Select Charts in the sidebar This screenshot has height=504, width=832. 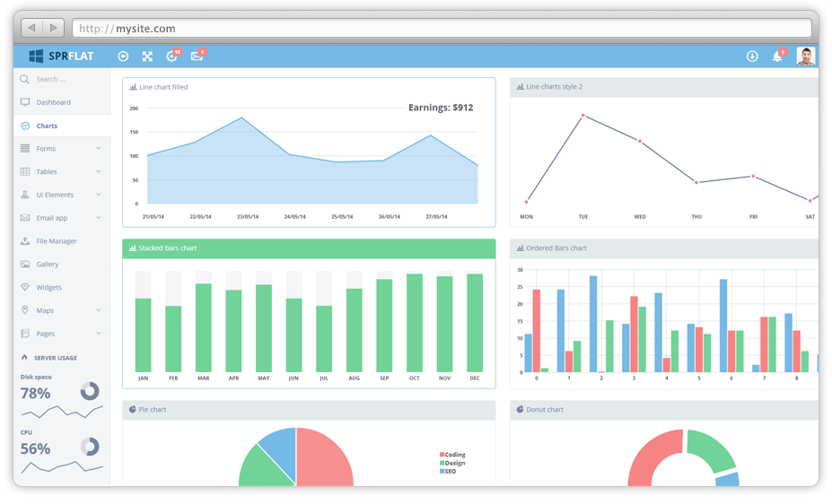pos(47,126)
